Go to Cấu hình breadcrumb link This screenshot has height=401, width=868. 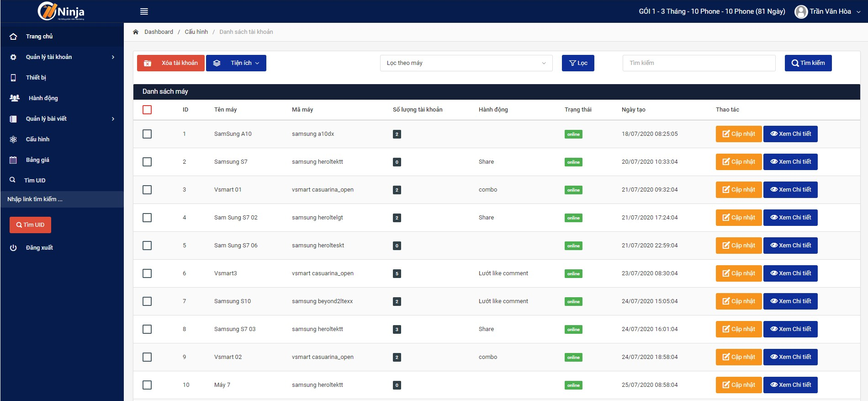pos(196,32)
